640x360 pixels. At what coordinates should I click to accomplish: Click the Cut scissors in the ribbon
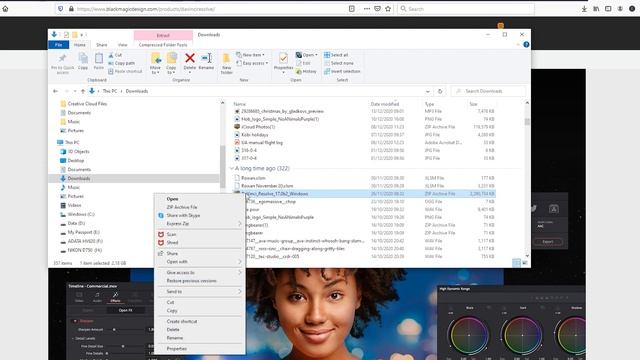111,55
